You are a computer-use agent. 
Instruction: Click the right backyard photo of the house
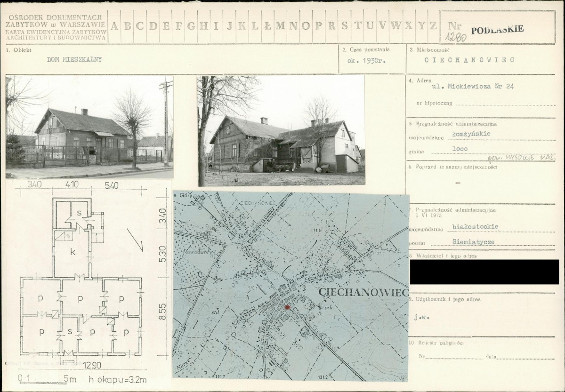pyautogui.click(x=281, y=131)
